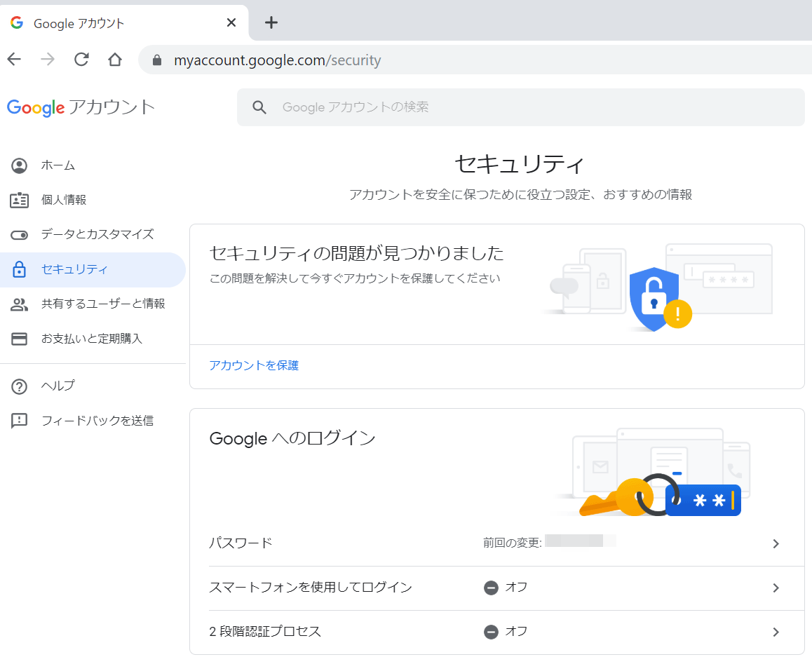812x657 pixels.
Task: Click the 前回の変更 text
Action: click(x=512, y=543)
